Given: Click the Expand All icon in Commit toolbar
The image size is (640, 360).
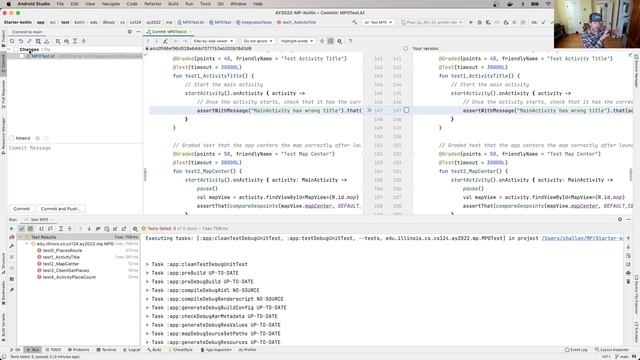Looking at the screenshot, I should click(75, 41).
